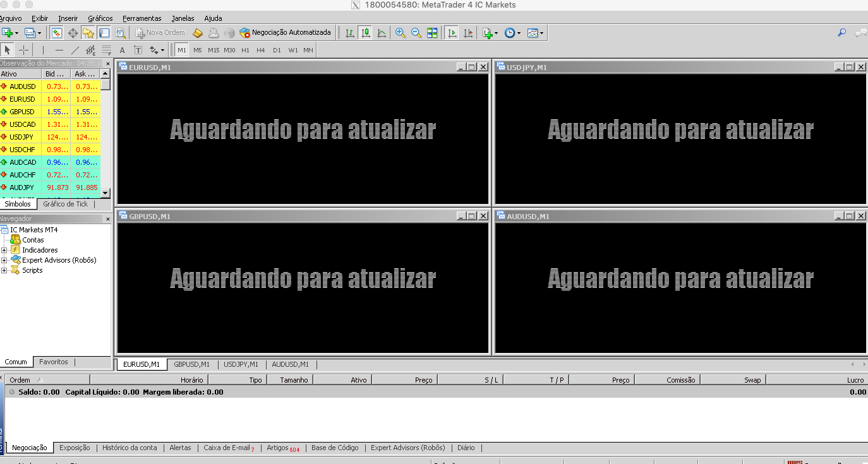Tile chart windows icon
The width and height of the screenshot is (868, 464).
(432, 33)
